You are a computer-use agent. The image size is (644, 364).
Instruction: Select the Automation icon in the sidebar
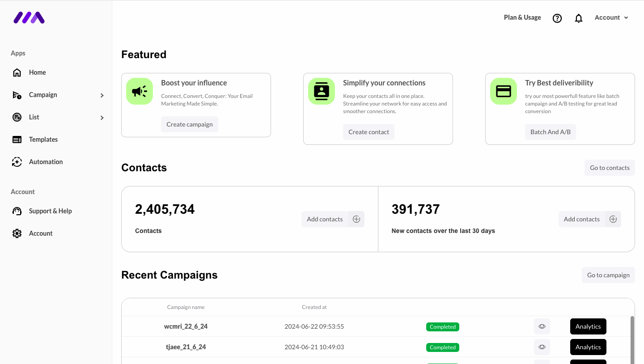click(17, 161)
